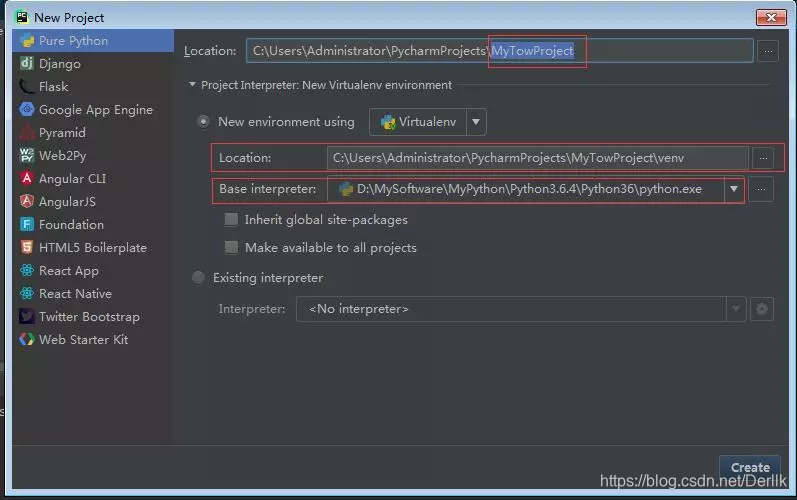Click the Base interpreter path field
The height and width of the screenshot is (500, 797).
tap(526, 189)
